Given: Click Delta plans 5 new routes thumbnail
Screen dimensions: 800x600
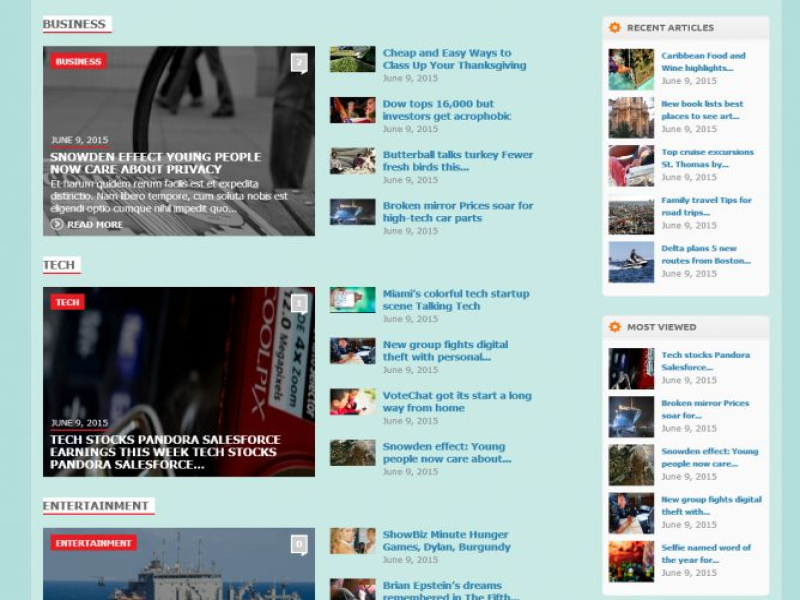Looking at the screenshot, I should point(631,262).
